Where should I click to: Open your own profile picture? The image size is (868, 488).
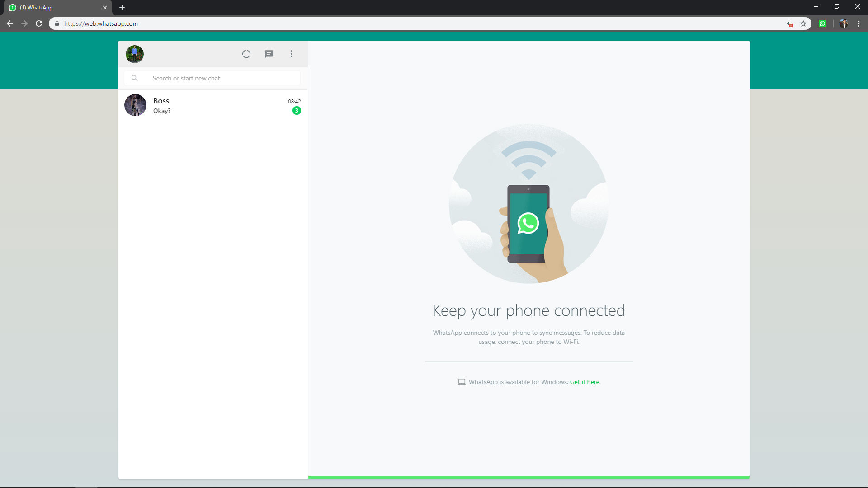coord(135,54)
